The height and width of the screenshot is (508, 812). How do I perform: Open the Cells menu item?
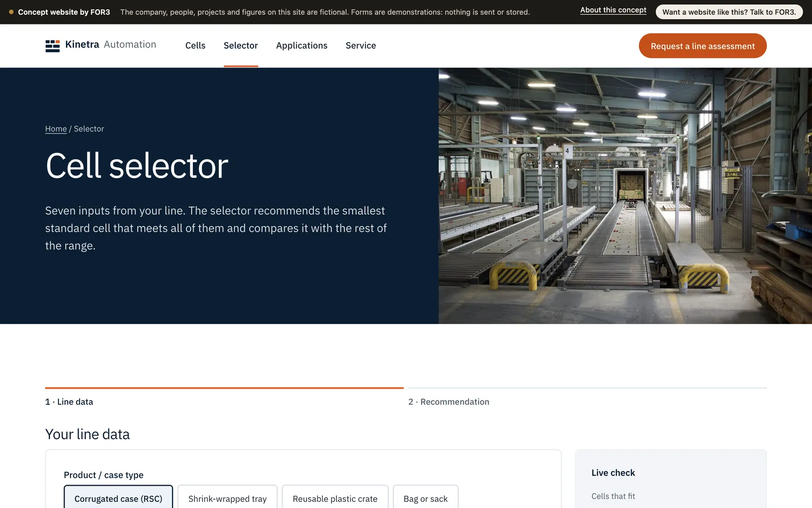tap(195, 46)
